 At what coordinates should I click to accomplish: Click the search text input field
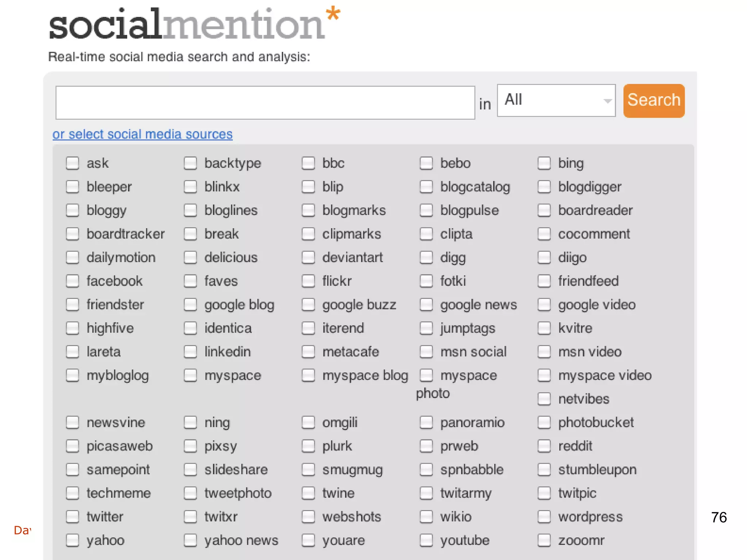tap(265, 103)
